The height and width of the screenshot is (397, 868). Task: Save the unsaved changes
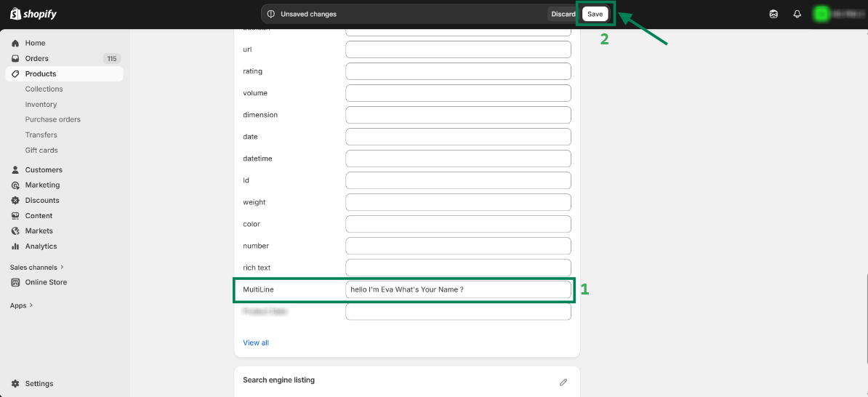click(595, 14)
